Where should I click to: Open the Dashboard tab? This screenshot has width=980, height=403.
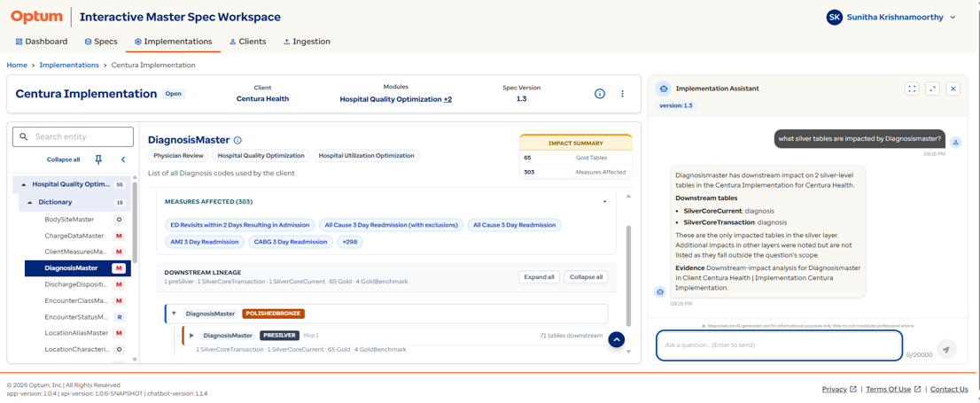tap(42, 42)
